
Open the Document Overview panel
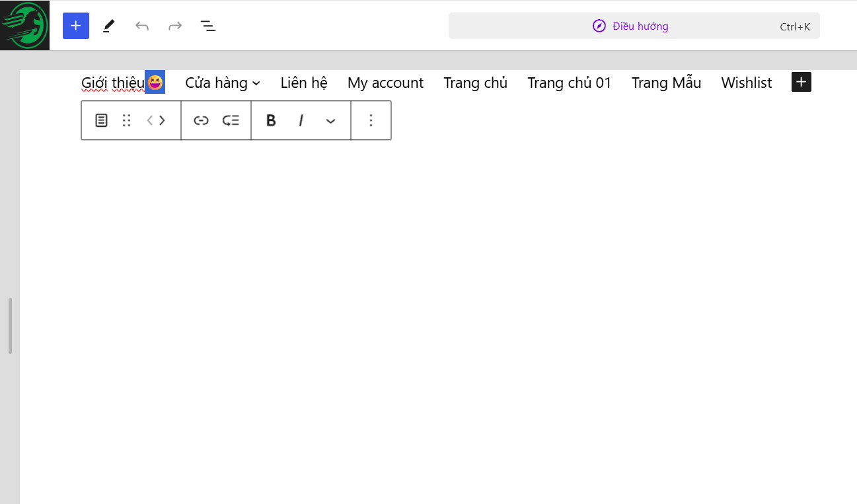[x=207, y=25]
